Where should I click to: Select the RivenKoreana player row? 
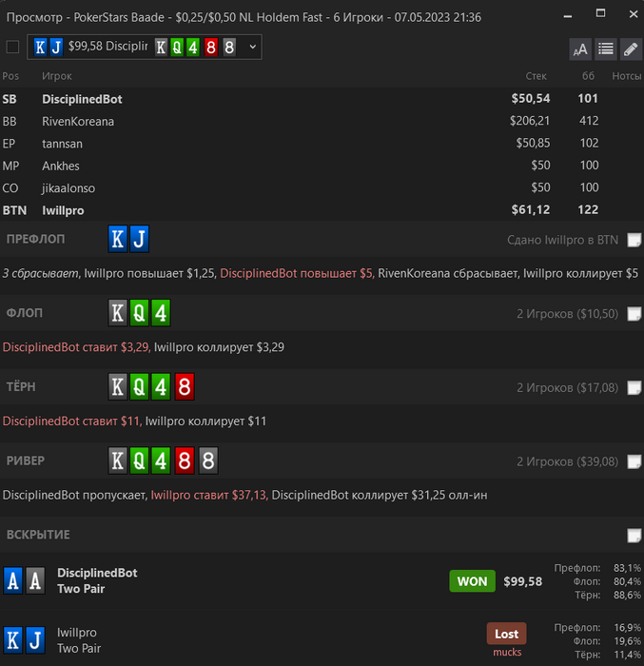pyautogui.click(x=322, y=122)
